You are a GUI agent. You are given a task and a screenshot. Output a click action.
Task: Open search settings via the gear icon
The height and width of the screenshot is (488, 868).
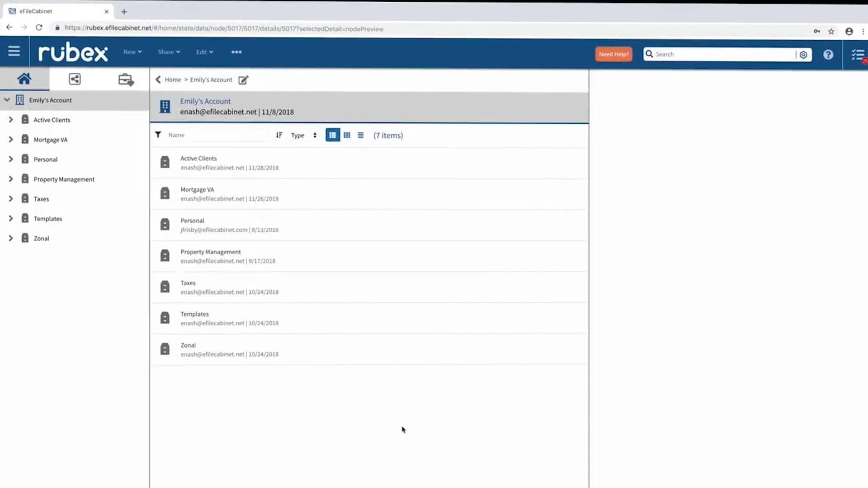(803, 54)
